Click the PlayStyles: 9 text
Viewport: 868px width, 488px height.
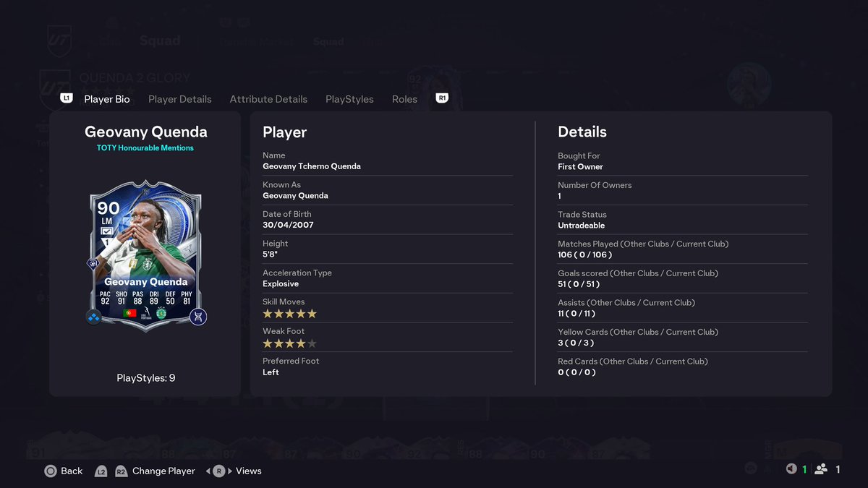coord(146,378)
